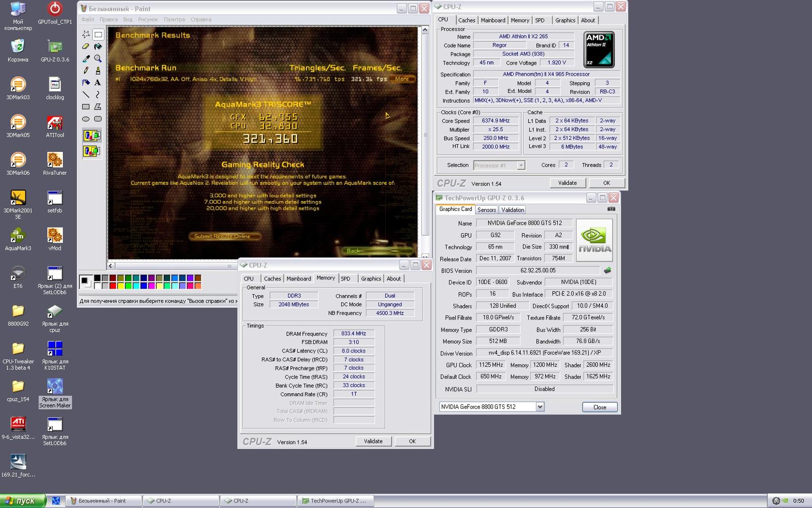The height and width of the screenshot is (508, 812).
Task: Select the Curve tool in Paint
Action: tap(98, 94)
